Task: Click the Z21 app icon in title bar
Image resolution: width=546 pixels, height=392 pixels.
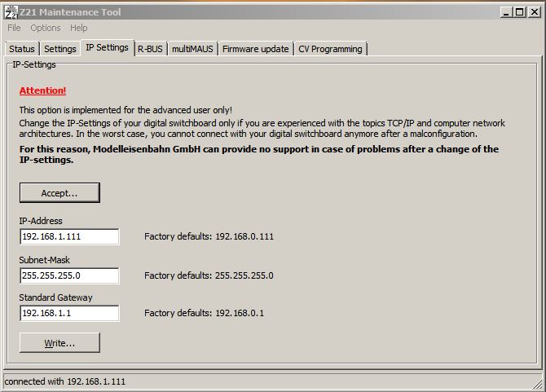Action: tap(11, 12)
